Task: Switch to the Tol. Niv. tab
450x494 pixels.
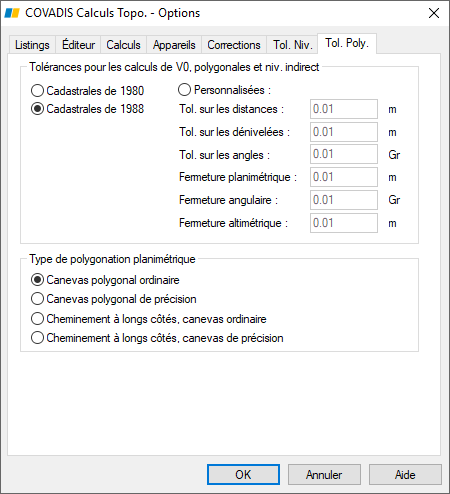Action: click(x=292, y=45)
